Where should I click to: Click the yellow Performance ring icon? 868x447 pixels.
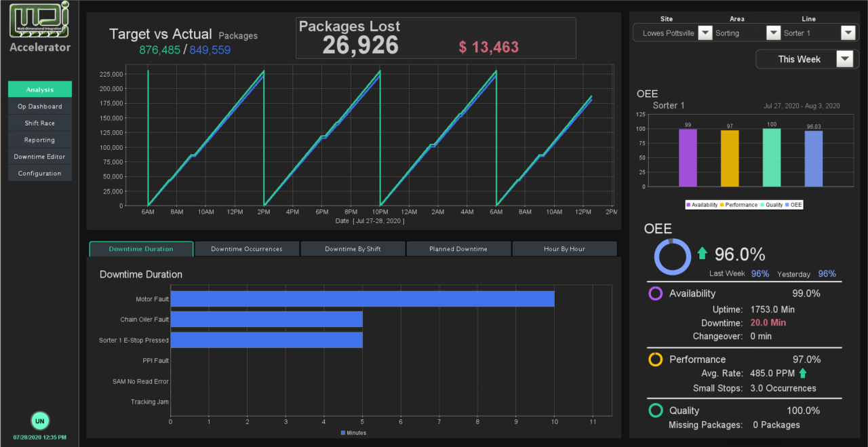656,359
